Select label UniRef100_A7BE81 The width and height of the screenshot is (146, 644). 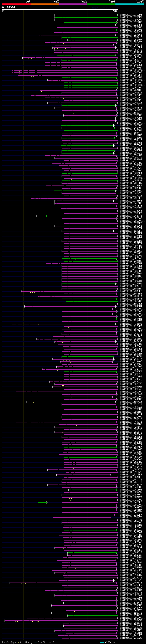131,324
